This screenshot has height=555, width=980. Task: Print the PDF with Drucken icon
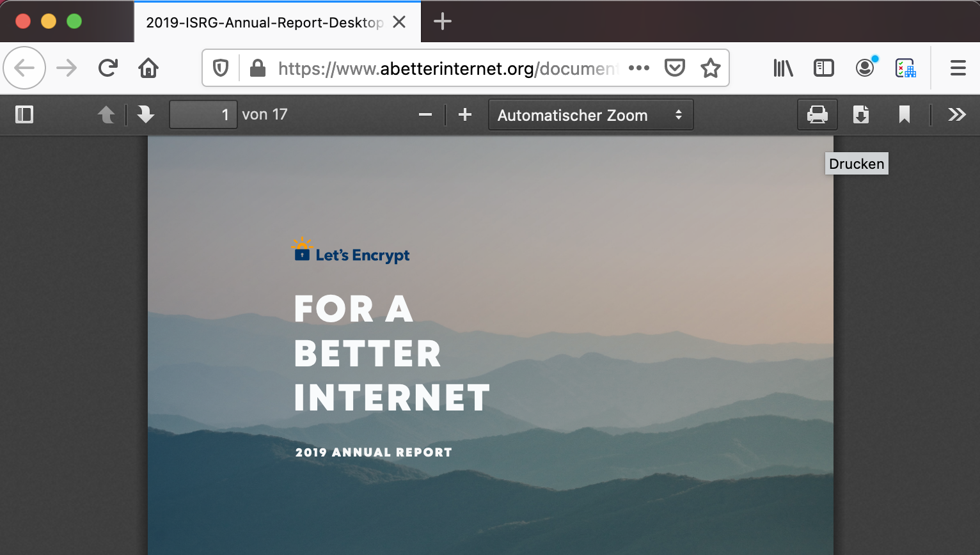(x=818, y=114)
